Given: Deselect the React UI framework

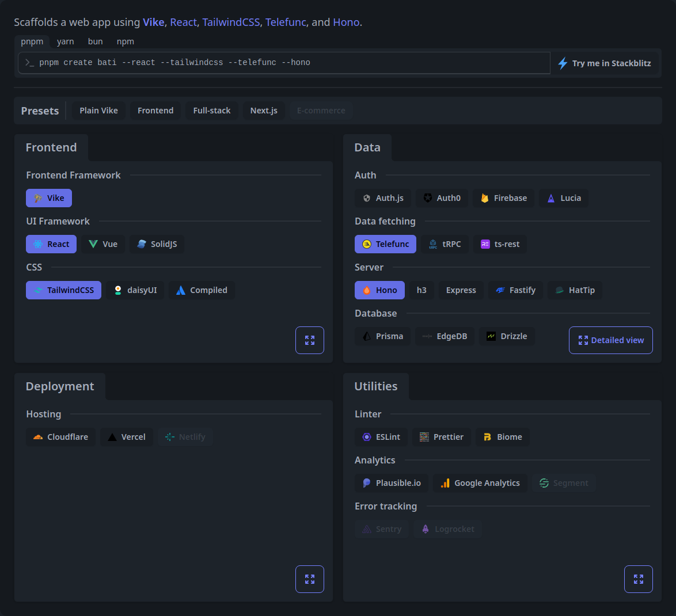Looking at the screenshot, I should [51, 244].
